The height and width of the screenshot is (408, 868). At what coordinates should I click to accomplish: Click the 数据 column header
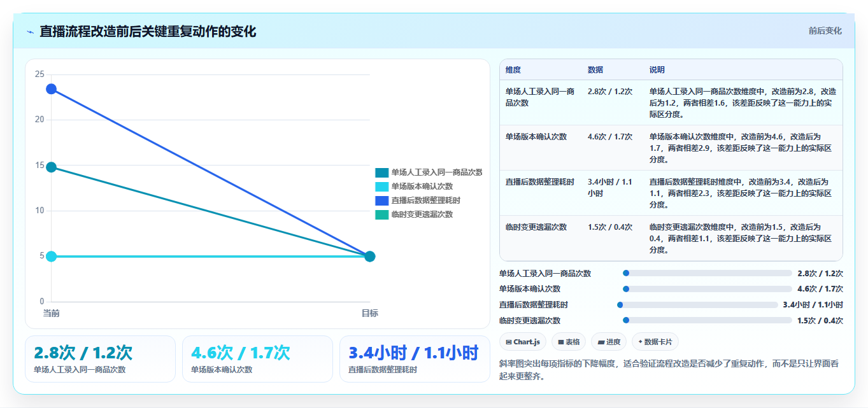[595, 70]
